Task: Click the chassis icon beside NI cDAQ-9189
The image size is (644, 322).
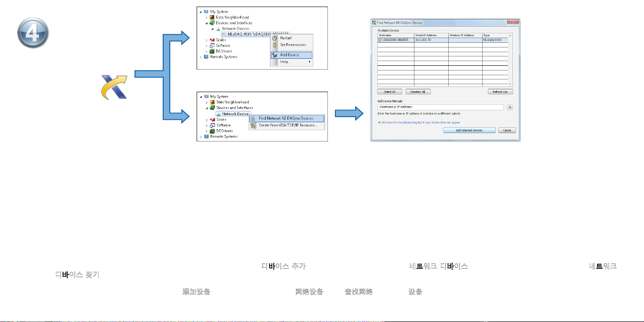Action: [x=224, y=34]
